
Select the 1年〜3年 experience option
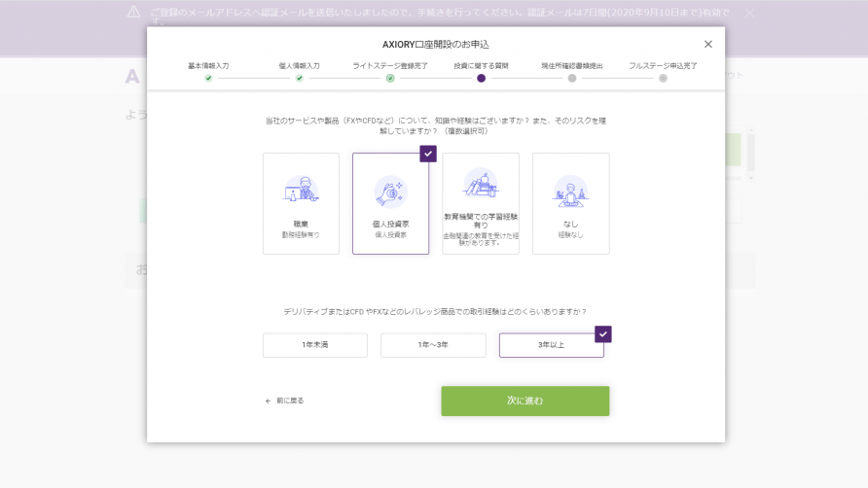(x=433, y=345)
